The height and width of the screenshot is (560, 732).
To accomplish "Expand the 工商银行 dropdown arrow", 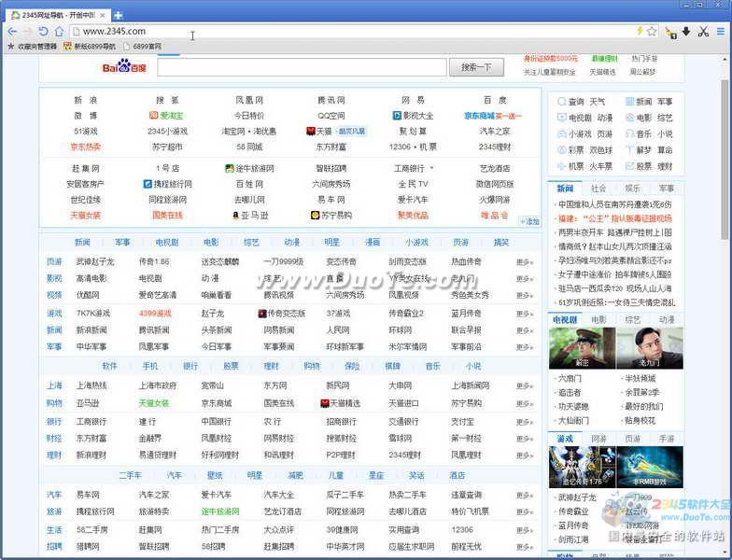I will coord(431,168).
